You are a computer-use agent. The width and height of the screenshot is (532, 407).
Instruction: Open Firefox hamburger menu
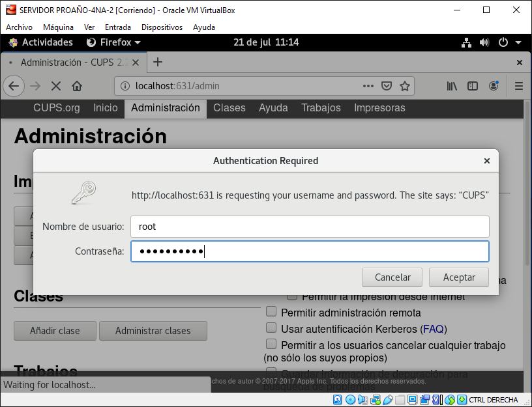pyautogui.click(x=518, y=86)
